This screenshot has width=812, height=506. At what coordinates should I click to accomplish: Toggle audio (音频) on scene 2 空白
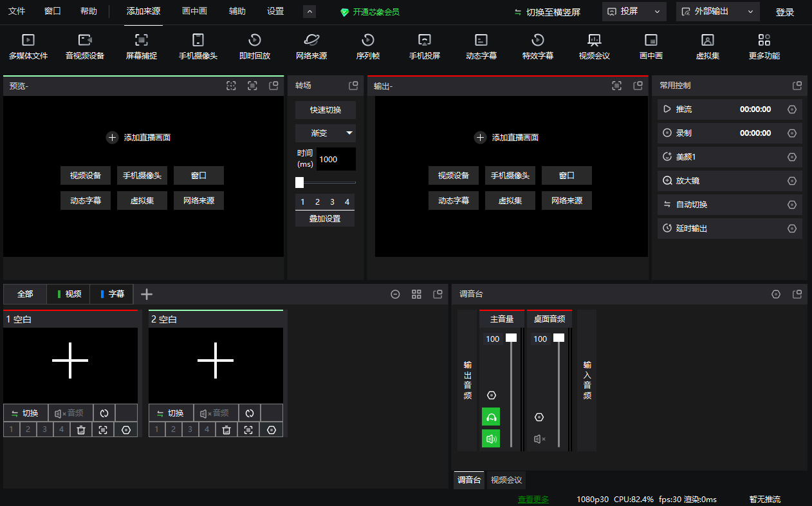216,413
